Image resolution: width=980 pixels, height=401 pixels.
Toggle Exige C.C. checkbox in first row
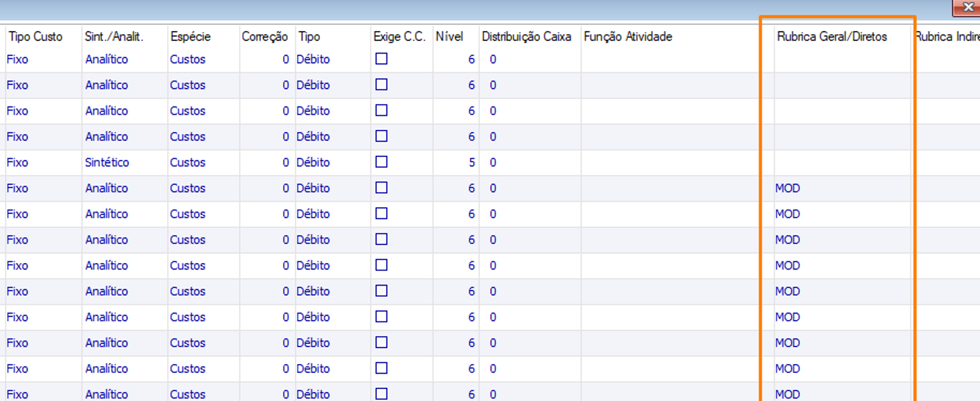(381, 59)
